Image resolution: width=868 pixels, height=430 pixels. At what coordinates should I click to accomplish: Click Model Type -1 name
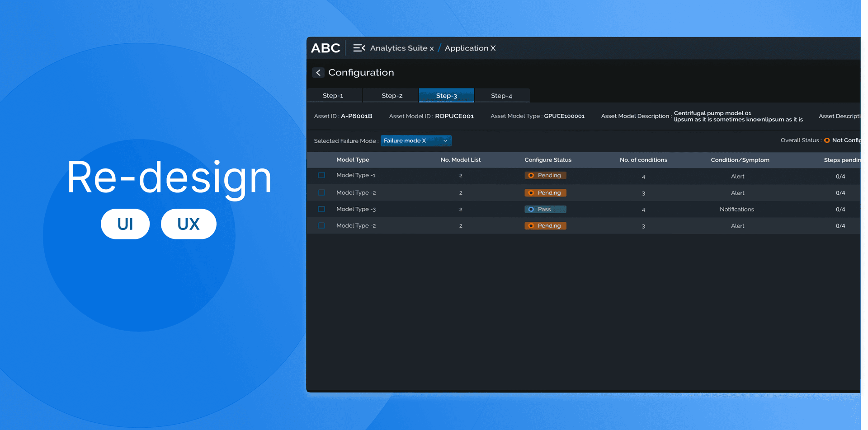click(356, 175)
